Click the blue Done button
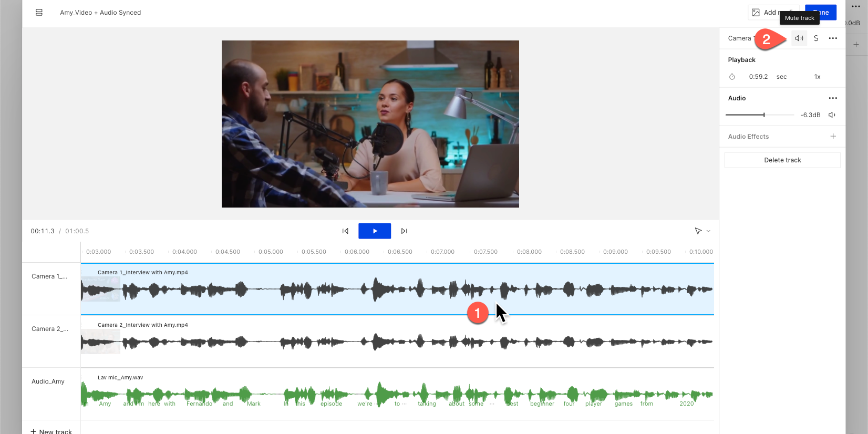Screen dimensions: 868x434 [821, 13]
